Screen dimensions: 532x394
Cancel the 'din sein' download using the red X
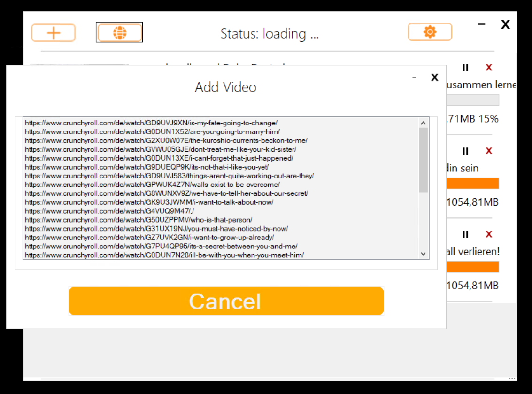(x=488, y=151)
